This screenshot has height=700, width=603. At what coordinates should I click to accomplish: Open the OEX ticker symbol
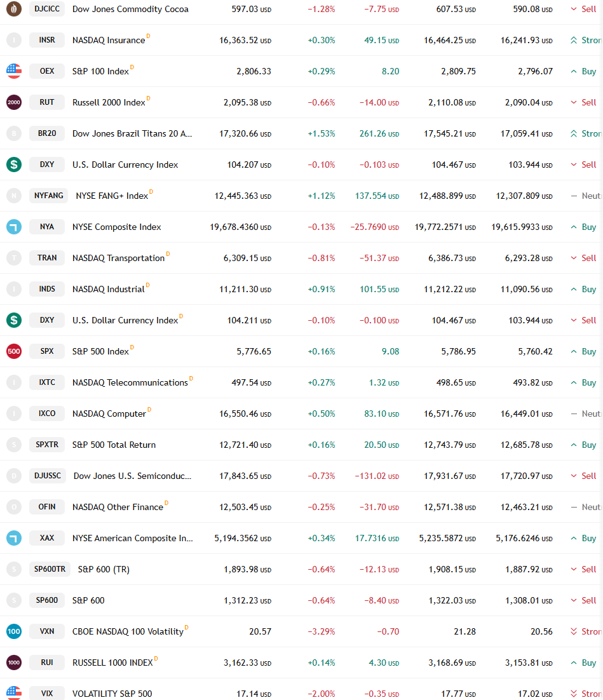coord(47,71)
